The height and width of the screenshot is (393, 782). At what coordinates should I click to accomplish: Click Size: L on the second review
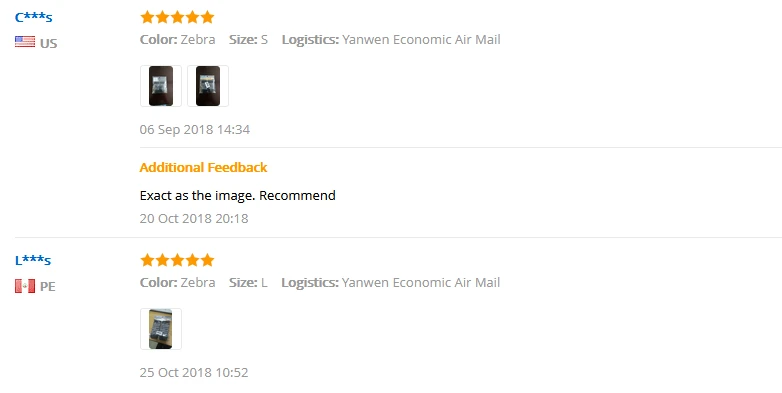[x=248, y=282]
